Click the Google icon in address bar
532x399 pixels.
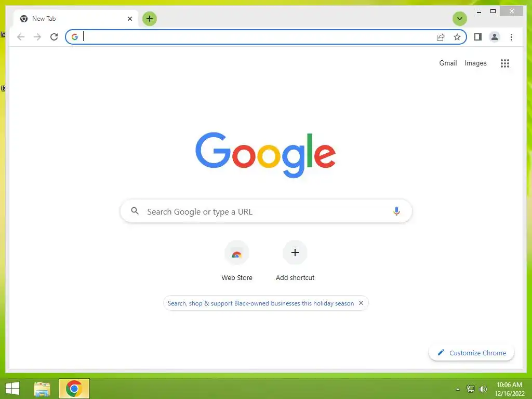pos(75,37)
